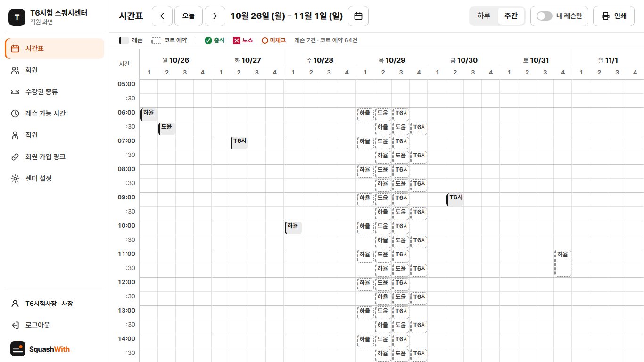This screenshot has height=362, width=644.
Task: Click the date range 10월 26일 – 11월 1일
Action: point(287,16)
